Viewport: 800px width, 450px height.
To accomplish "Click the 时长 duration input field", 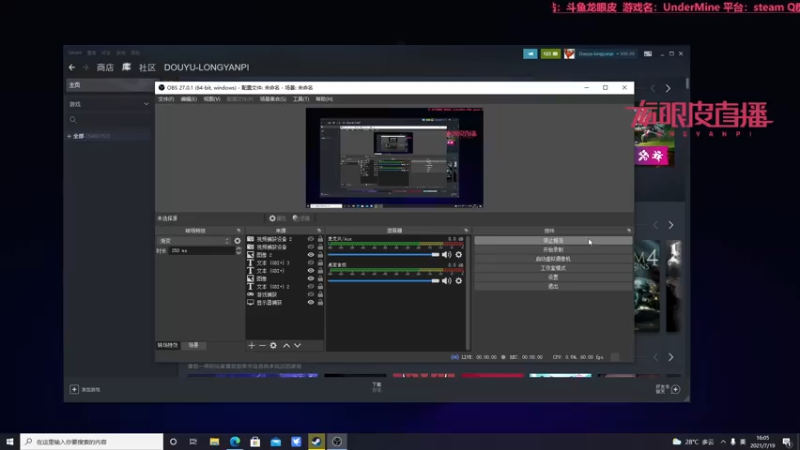I will tap(202, 251).
